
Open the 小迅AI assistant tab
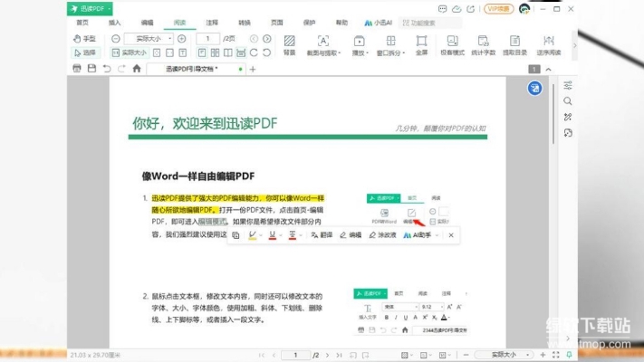(379, 23)
